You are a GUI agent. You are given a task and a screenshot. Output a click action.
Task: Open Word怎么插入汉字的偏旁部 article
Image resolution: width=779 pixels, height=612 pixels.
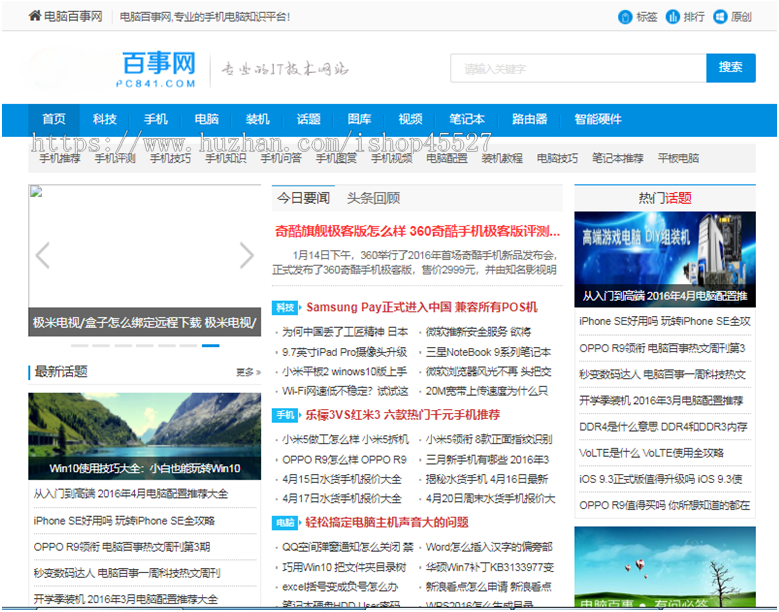489,547
